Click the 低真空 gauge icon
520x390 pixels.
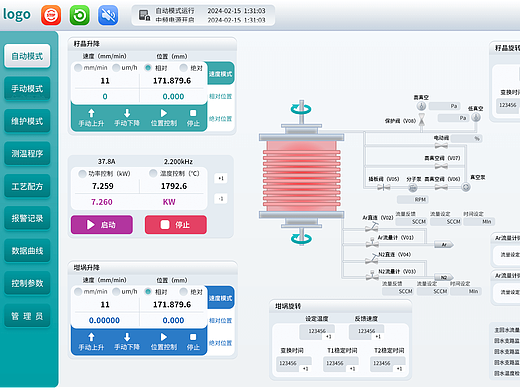coord(476,117)
